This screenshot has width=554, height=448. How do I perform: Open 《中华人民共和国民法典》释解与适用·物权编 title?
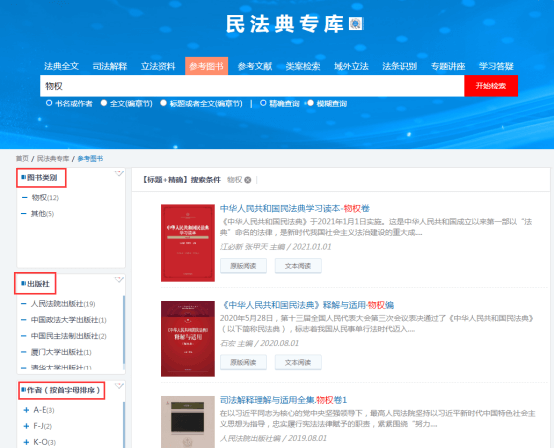click(307, 305)
